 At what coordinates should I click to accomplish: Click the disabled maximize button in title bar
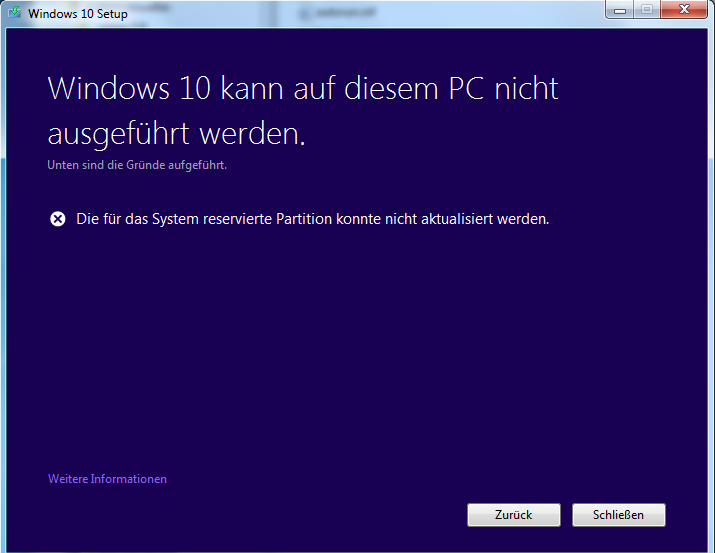click(x=647, y=10)
